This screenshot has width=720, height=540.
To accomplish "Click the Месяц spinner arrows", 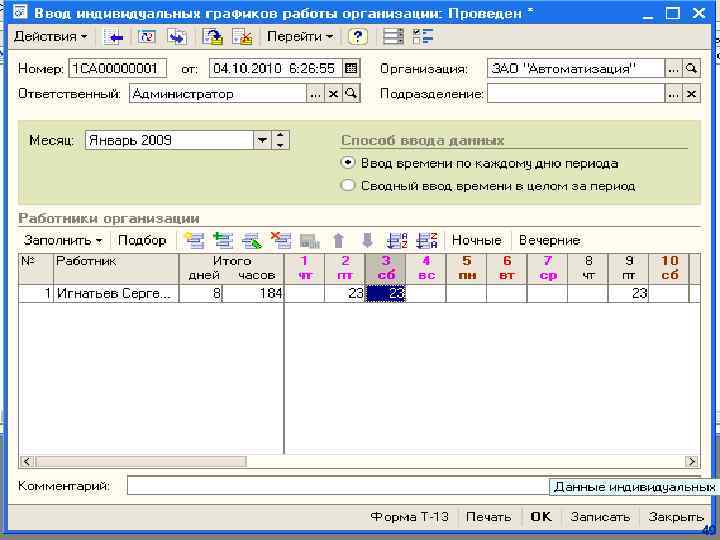I will pos(281,140).
